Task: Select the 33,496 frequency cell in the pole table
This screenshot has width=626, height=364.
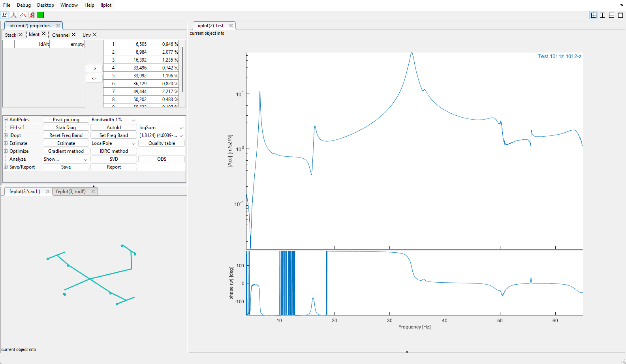Action: pos(132,68)
